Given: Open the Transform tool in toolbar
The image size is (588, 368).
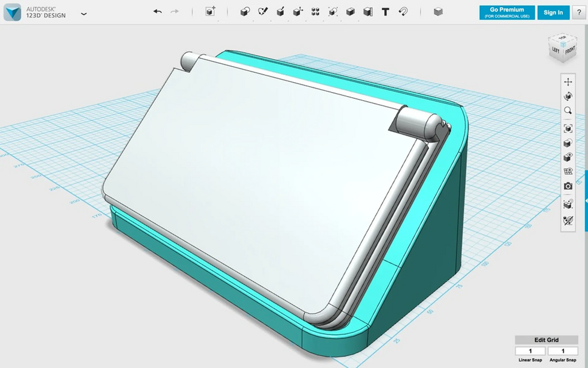Looking at the screenshot, I should pos(210,11).
